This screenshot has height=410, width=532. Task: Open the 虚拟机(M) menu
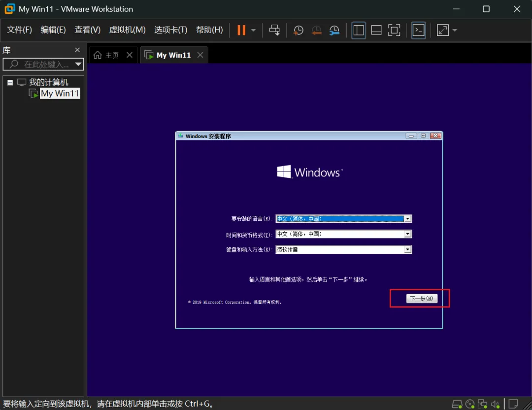point(127,30)
